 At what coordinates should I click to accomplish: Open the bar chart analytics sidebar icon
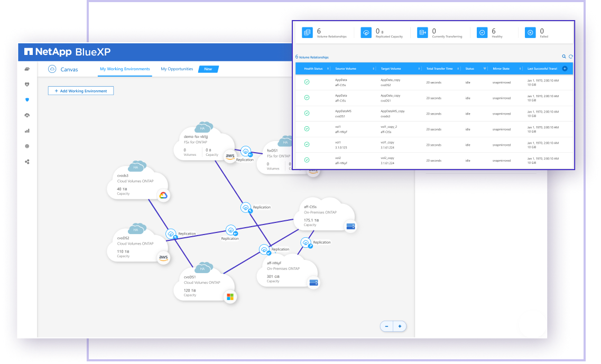(x=27, y=130)
